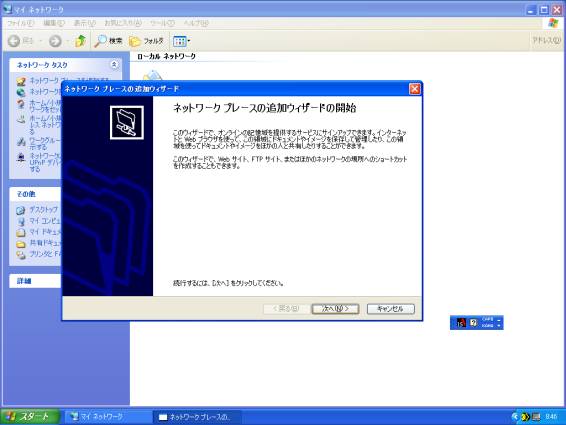
Task: Click the volume icon in system tray
Action: point(526,417)
